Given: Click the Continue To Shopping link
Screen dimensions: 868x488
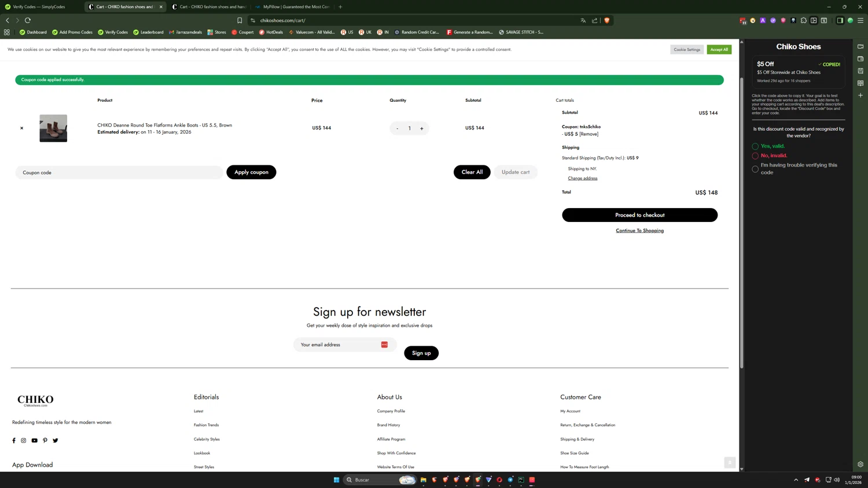Looking at the screenshot, I should pyautogui.click(x=639, y=231).
